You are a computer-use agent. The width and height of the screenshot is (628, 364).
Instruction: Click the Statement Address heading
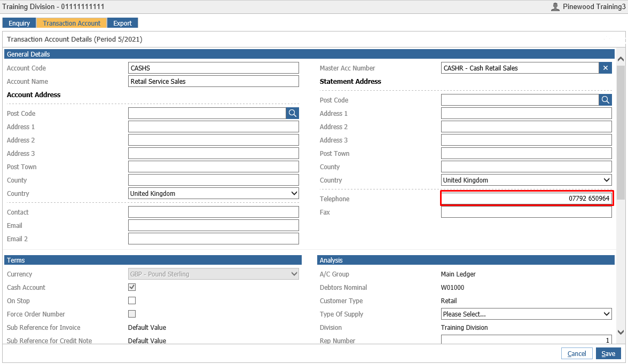[x=350, y=81]
